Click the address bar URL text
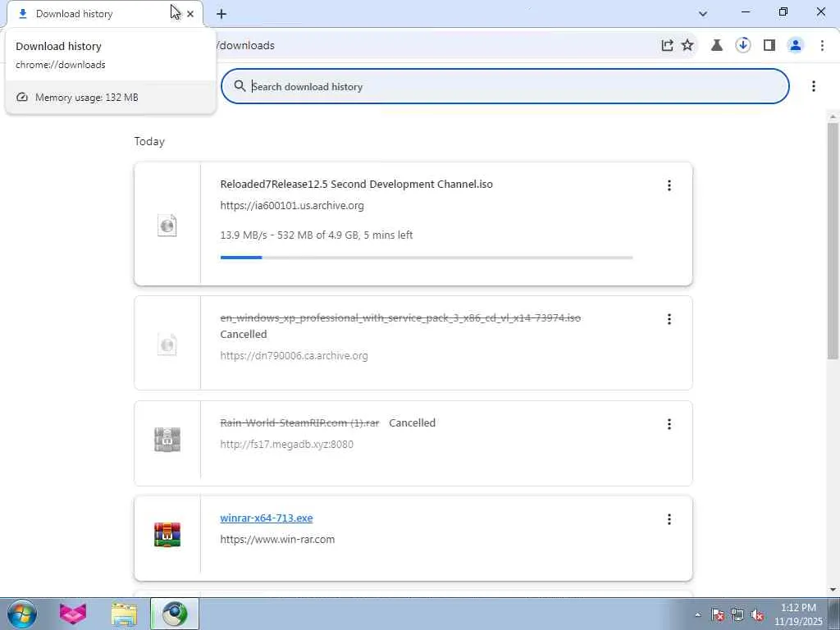840x630 pixels. click(x=246, y=46)
